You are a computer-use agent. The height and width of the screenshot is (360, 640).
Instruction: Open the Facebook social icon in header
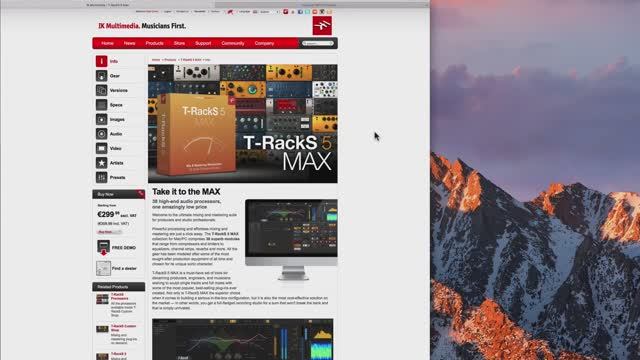(x=300, y=12)
